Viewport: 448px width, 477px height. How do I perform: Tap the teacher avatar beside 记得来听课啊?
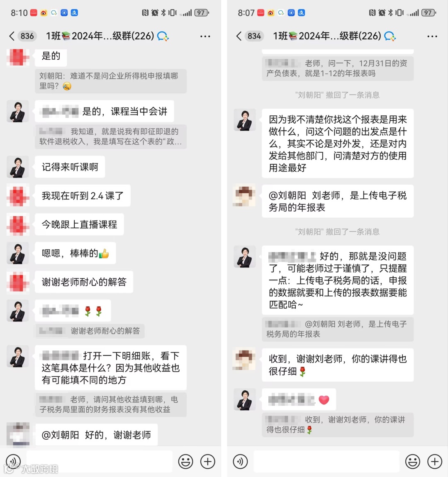(18, 167)
